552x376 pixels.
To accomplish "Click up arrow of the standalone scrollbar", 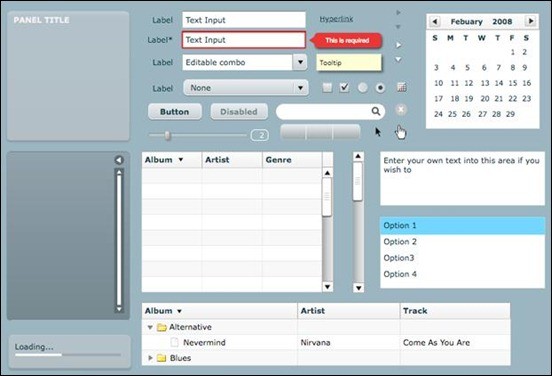I will click(x=358, y=156).
